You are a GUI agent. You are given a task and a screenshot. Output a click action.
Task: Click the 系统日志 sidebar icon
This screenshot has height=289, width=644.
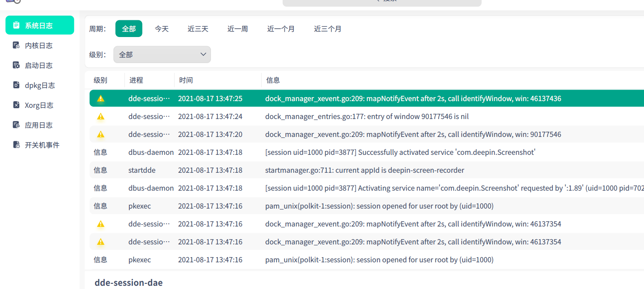pyautogui.click(x=16, y=25)
